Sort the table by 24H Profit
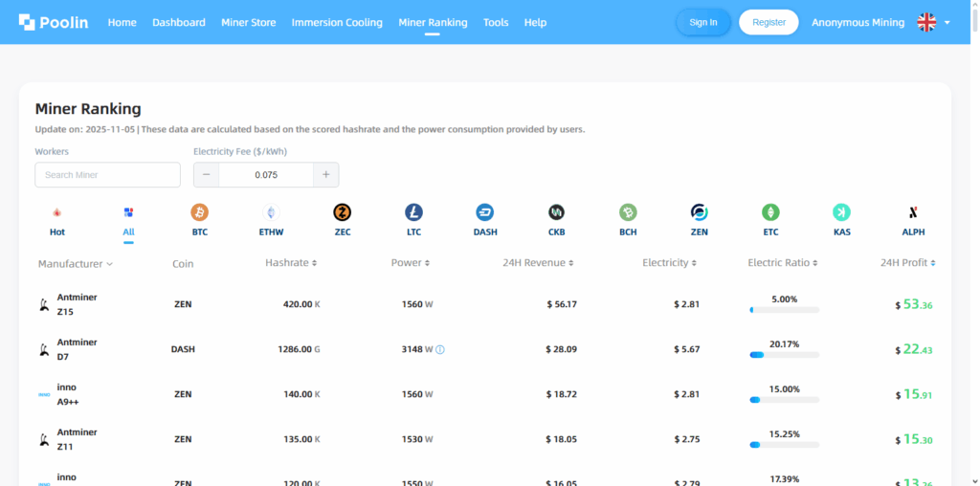The height and width of the screenshot is (486, 980). coord(907,263)
